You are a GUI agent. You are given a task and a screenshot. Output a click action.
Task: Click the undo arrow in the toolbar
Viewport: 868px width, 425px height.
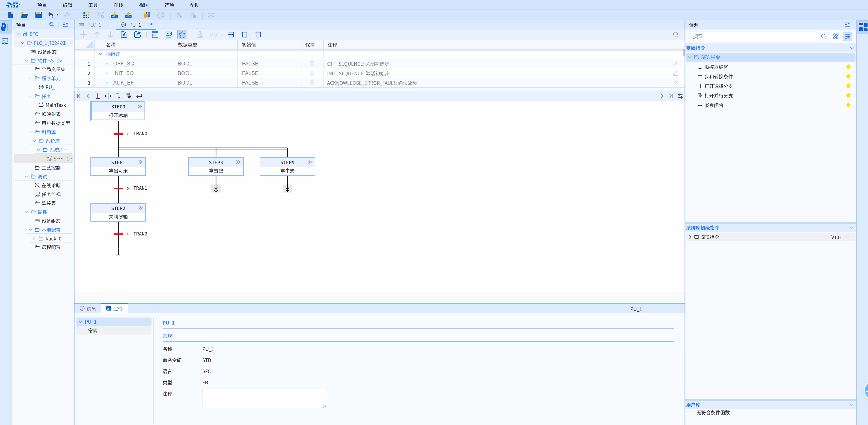point(50,15)
